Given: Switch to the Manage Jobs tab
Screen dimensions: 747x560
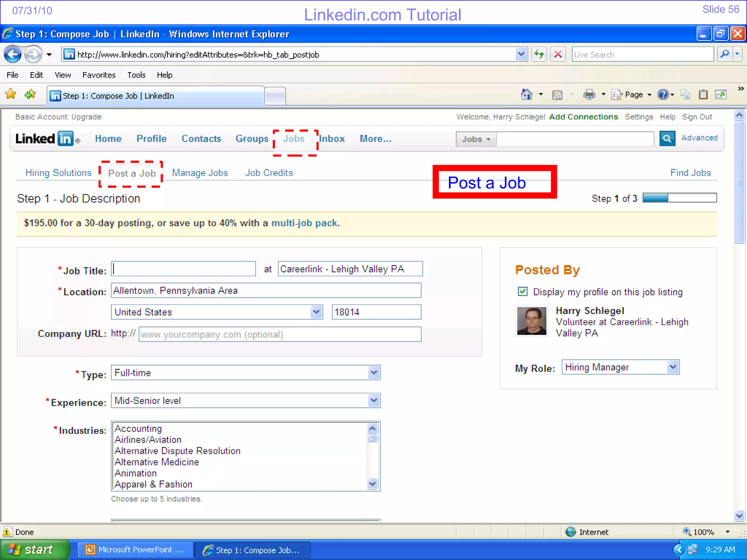Looking at the screenshot, I should click(x=200, y=173).
